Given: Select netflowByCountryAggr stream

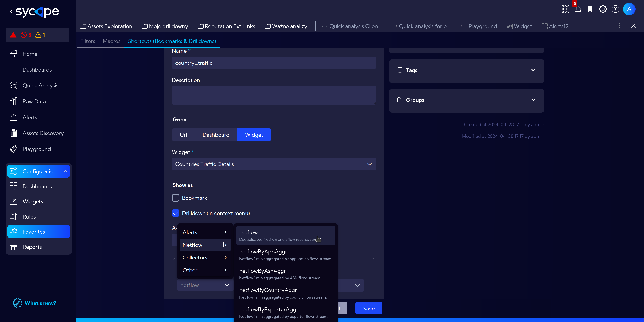Looking at the screenshot, I should pos(286,293).
